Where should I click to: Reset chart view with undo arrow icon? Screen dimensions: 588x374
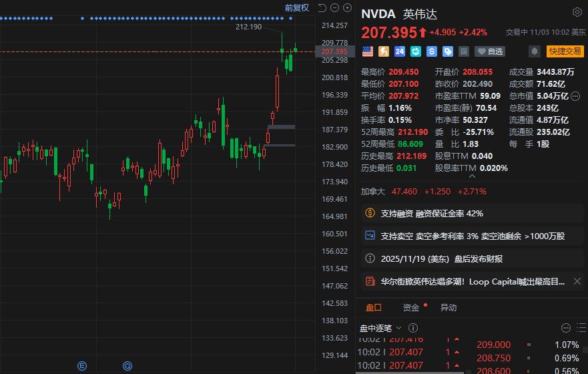pos(322,8)
